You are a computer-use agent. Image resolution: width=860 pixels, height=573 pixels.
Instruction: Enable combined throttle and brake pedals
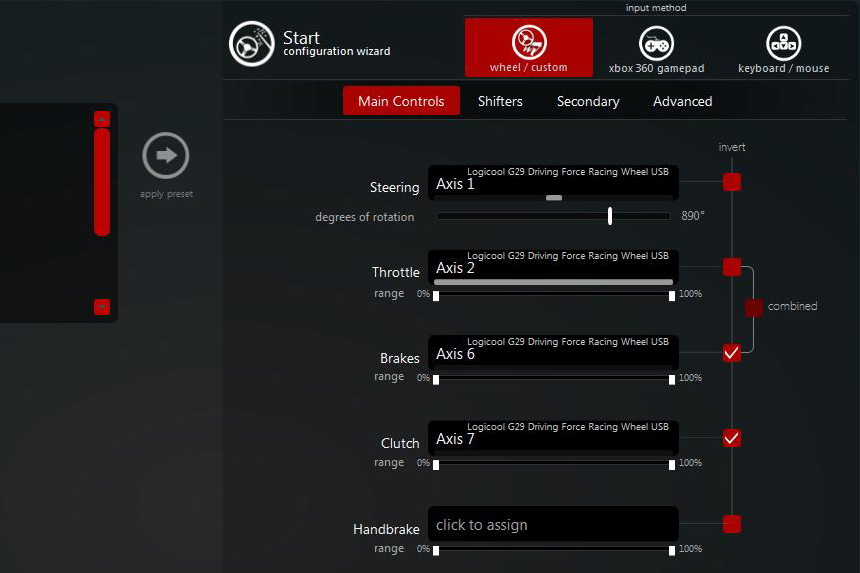754,307
